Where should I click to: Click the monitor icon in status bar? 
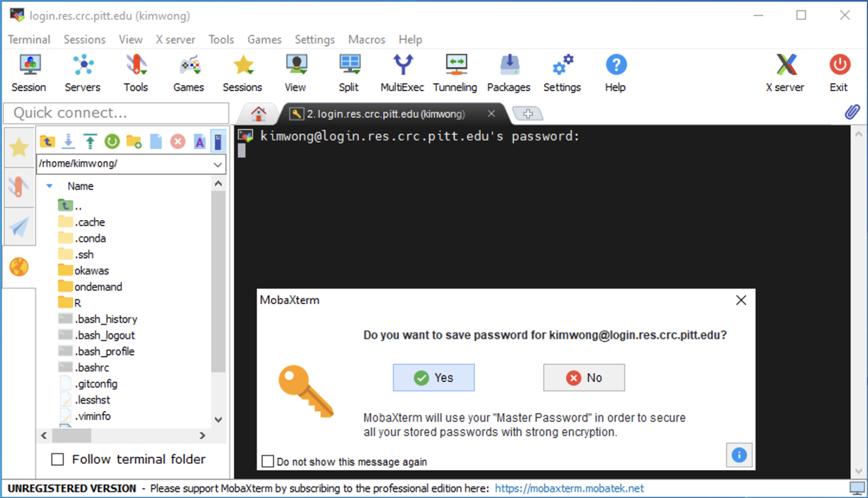click(857, 488)
